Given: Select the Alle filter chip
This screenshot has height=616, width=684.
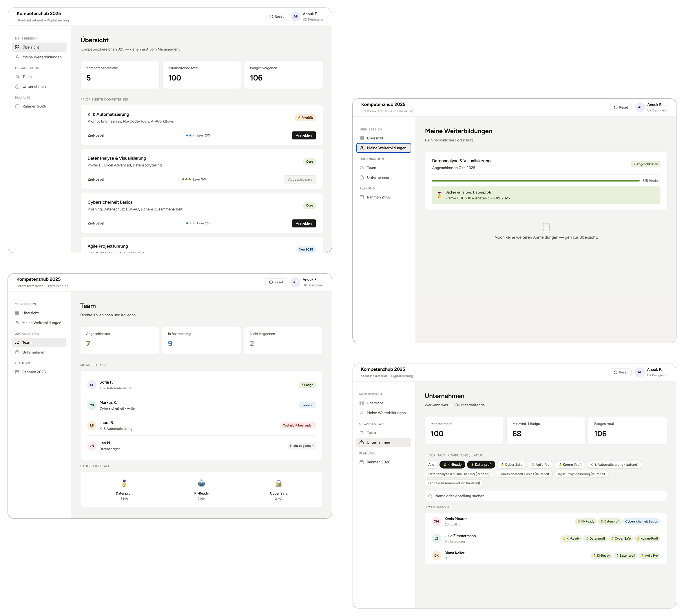Looking at the screenshot, I should point(431,465).
